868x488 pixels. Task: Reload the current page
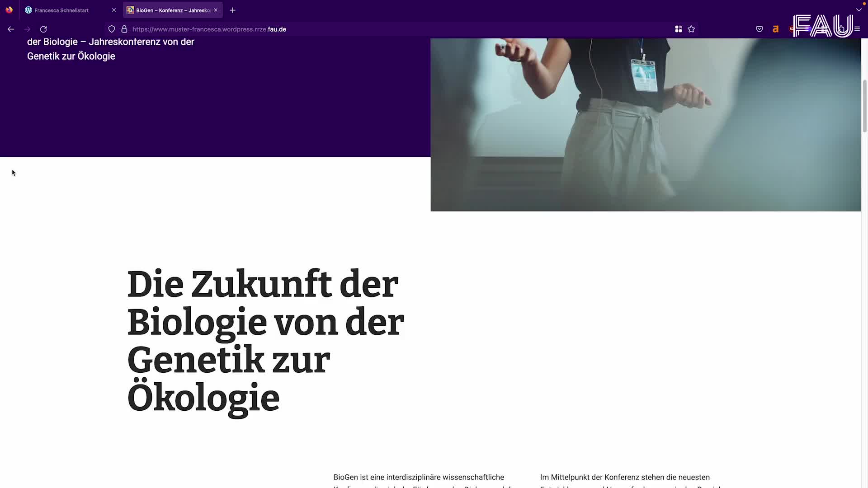[x=43, y=29]
